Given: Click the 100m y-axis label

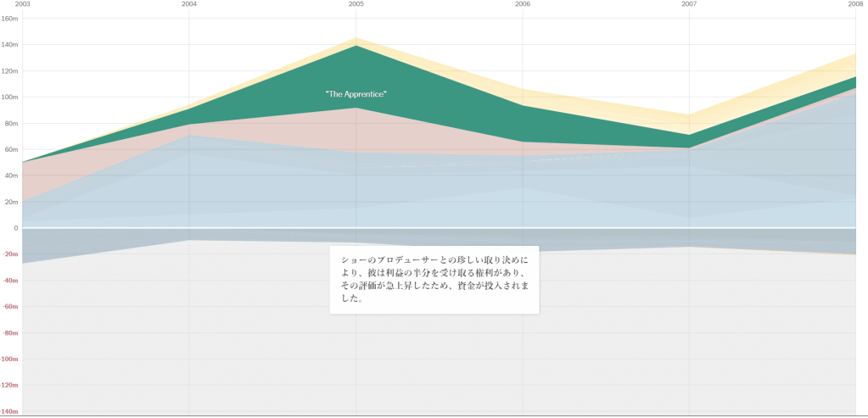Looking at the screenshot, I should click(x=9, y=98).
